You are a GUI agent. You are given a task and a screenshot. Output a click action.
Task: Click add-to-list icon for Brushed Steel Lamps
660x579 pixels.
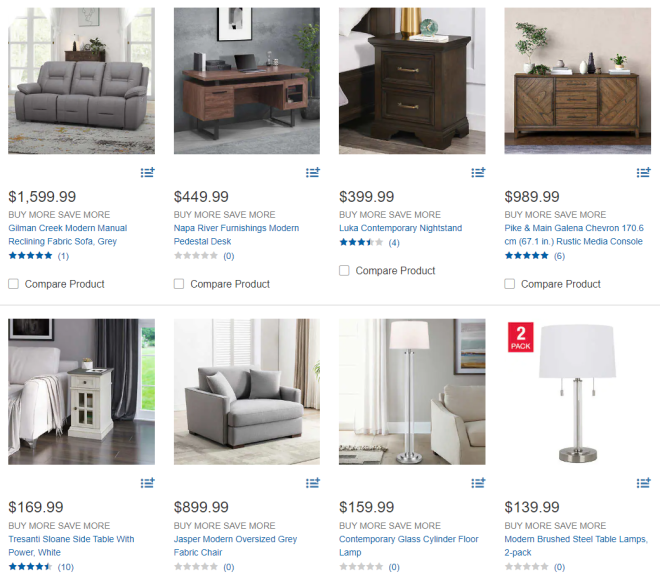pos(644,483)
